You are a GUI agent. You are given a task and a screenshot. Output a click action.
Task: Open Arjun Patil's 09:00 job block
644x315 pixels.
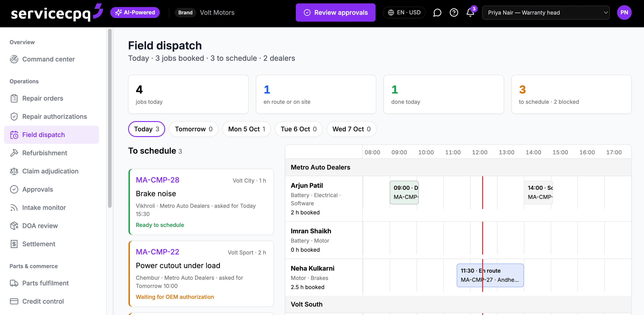[x=404, y=193]
